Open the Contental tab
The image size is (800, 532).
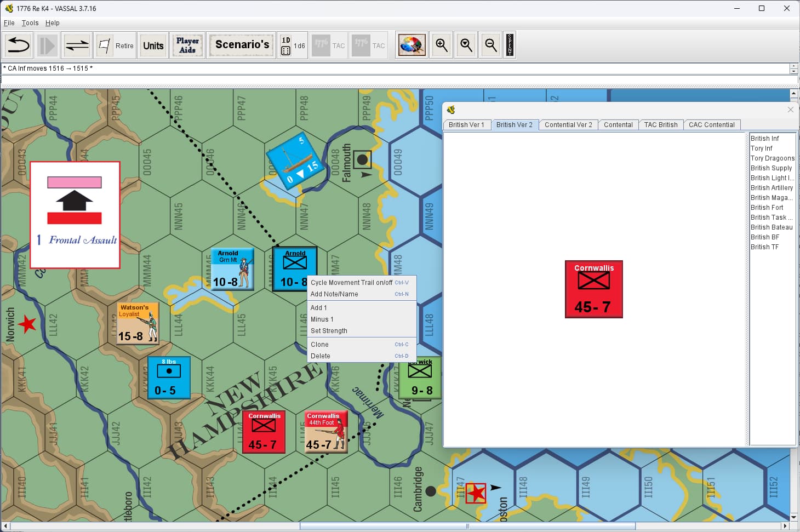point(618,125)
